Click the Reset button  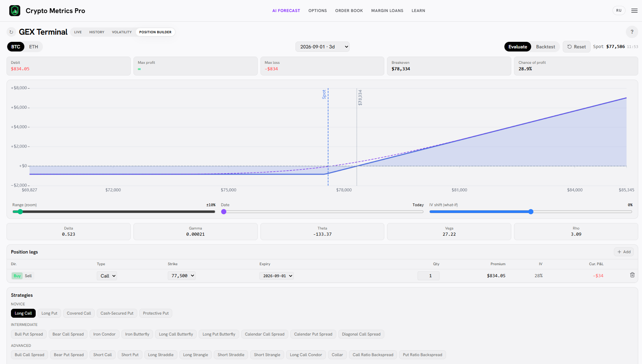[x=576, y=47]
